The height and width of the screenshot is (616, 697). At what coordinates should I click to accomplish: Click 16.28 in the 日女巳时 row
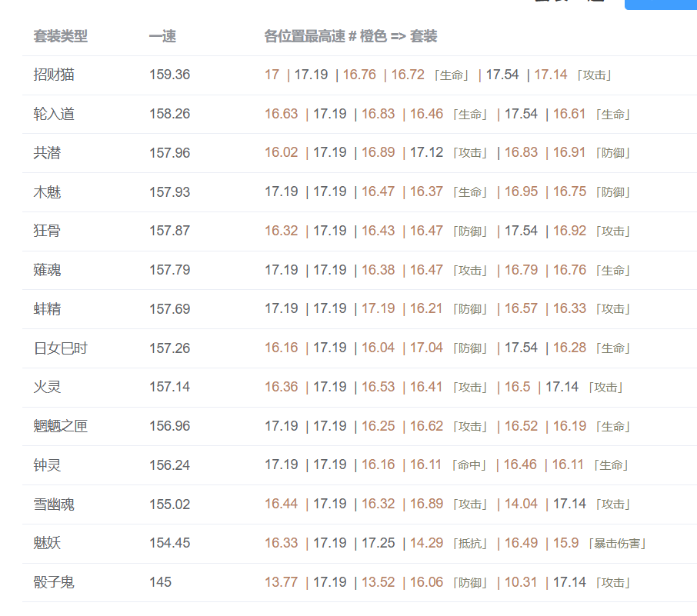point(569,348)
